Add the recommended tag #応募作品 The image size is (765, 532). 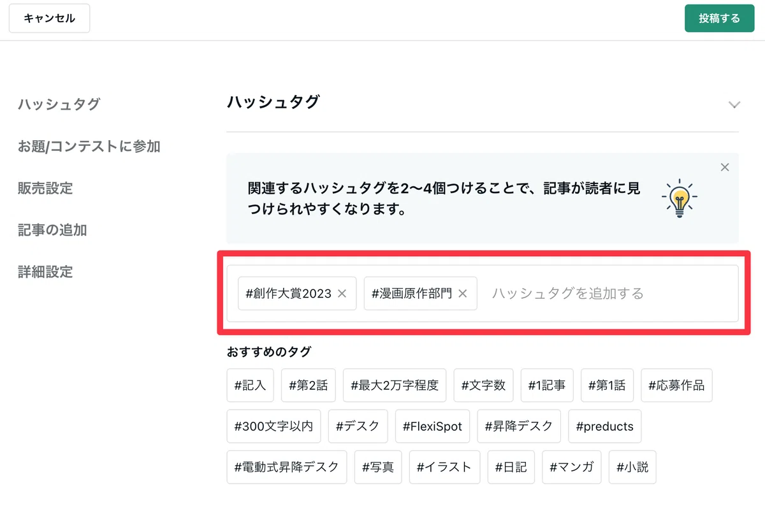(x=676, y=385)
